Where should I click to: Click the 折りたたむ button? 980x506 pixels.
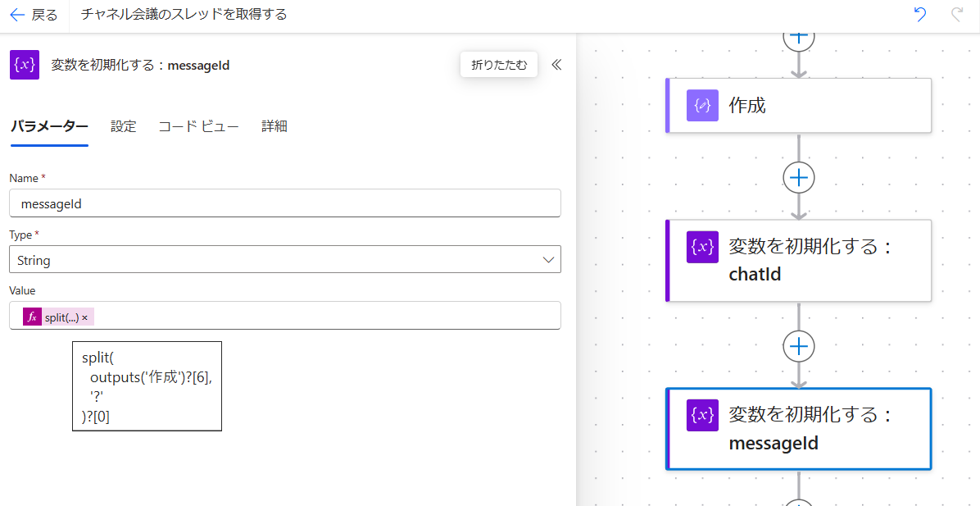click(x=499, y=65)
